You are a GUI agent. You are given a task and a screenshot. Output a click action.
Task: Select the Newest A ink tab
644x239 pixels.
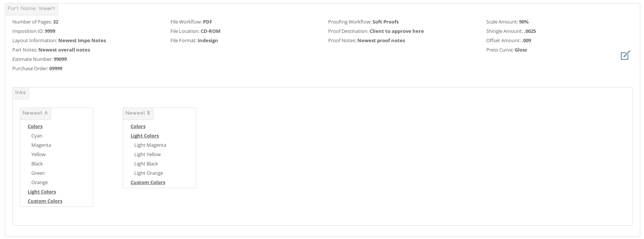[x=35, y=113]
